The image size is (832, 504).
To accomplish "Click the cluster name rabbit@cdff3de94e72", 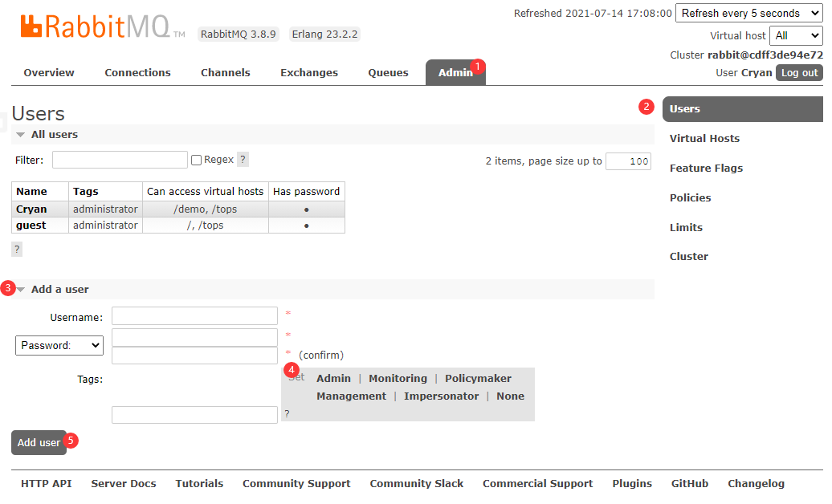I will click(765, 55).
